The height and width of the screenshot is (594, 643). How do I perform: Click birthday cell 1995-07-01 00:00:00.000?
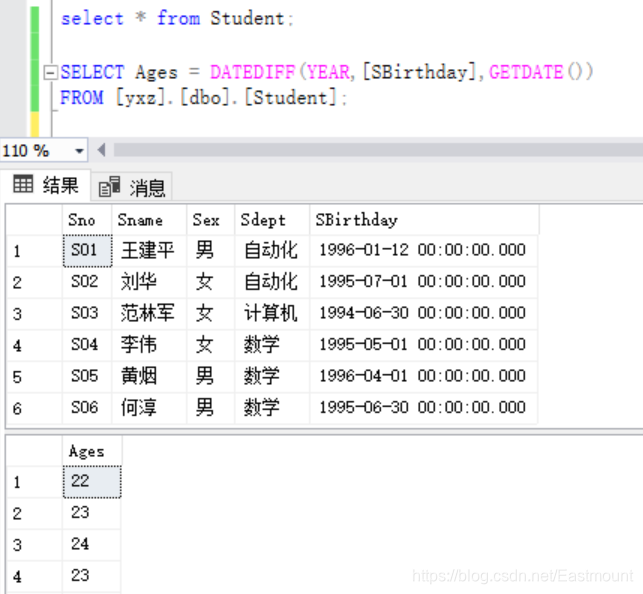pos(424,282)
